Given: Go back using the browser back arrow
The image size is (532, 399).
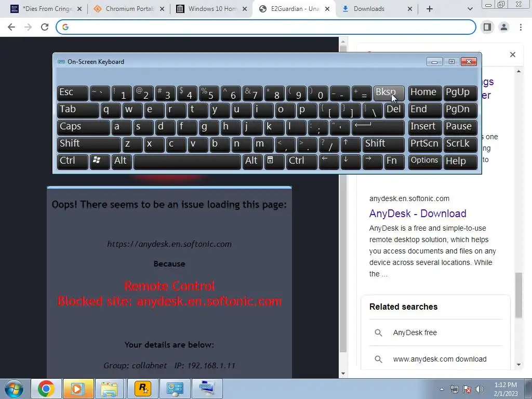Looking at the screenshot, I should tap(11, 27).
